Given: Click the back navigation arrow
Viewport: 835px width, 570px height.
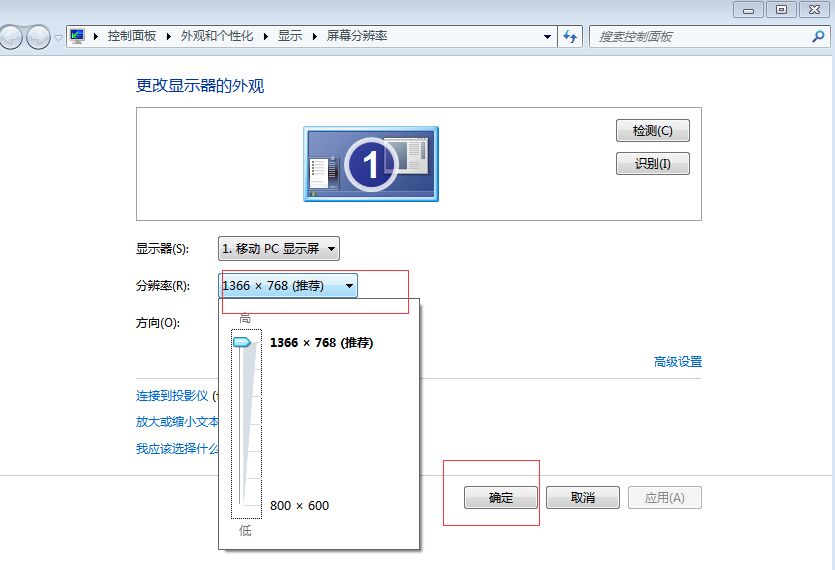Looking at the screenshot, I should tap(11, 37).
